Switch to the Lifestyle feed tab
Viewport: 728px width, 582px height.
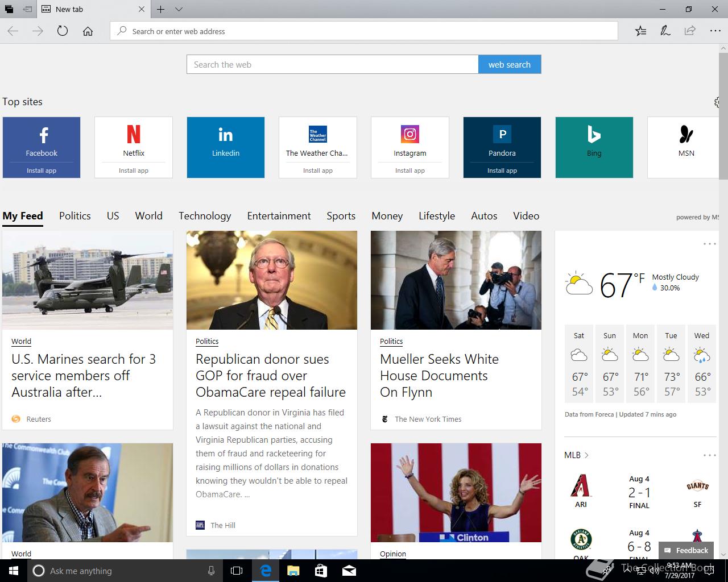click(437, 216)
